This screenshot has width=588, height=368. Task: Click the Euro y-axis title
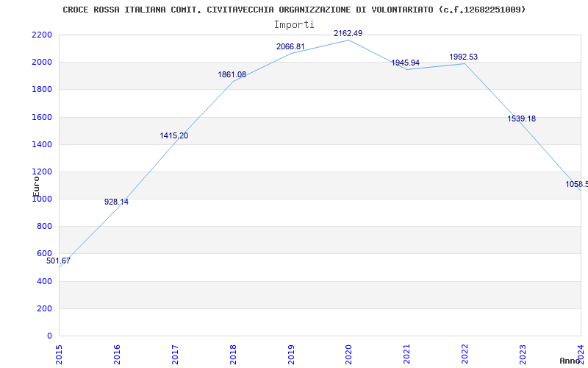coord(36,186)
